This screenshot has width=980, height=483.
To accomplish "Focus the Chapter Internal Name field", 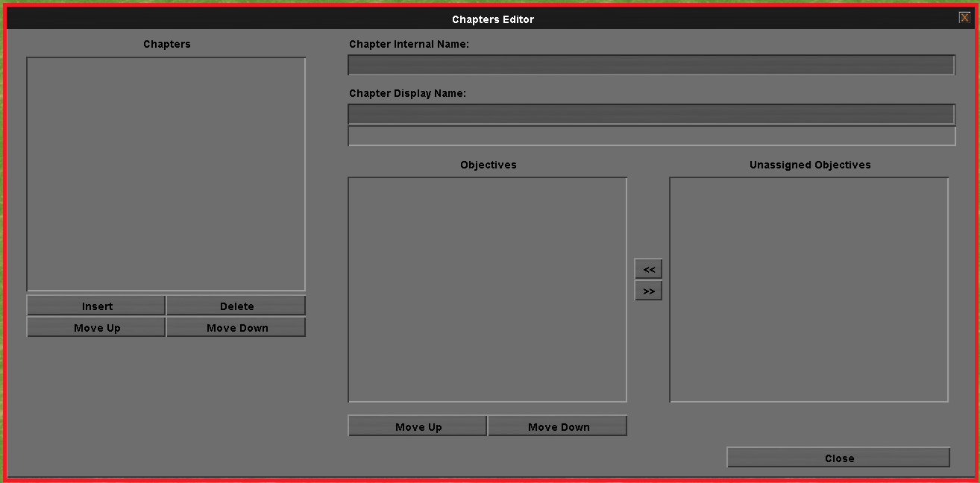I will 652,65.
